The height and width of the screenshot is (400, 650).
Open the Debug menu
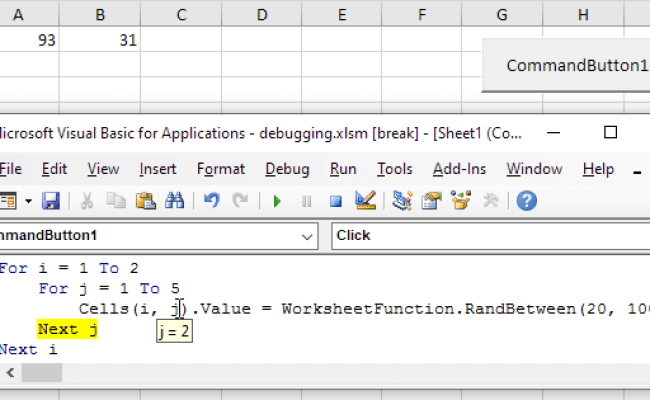pos(287,169)
